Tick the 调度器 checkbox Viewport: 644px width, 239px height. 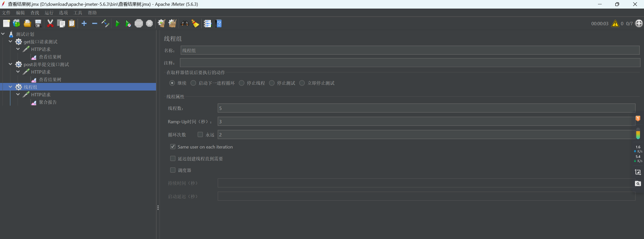(x=173, y=170)
